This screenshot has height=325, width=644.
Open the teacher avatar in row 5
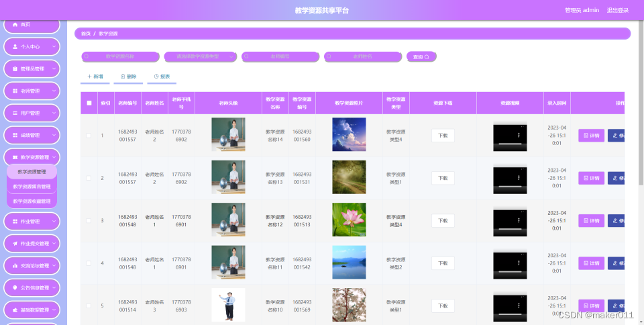coord(228,305)
